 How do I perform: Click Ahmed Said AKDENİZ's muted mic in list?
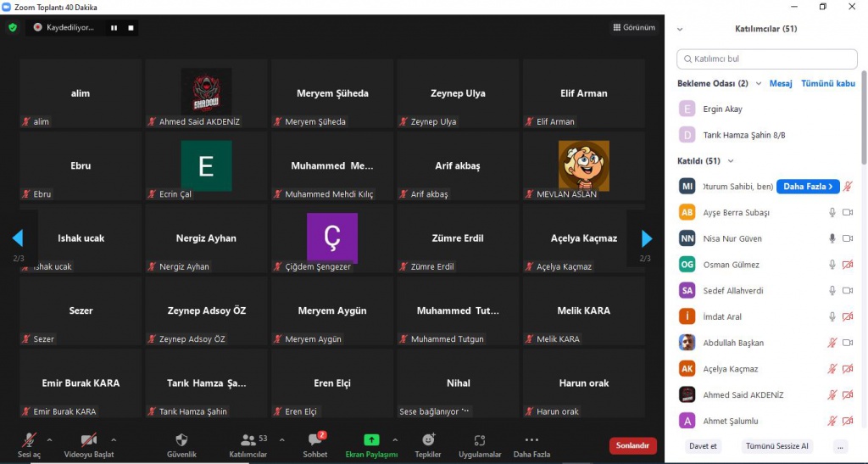pyautogui.click(x=832, y=394)
